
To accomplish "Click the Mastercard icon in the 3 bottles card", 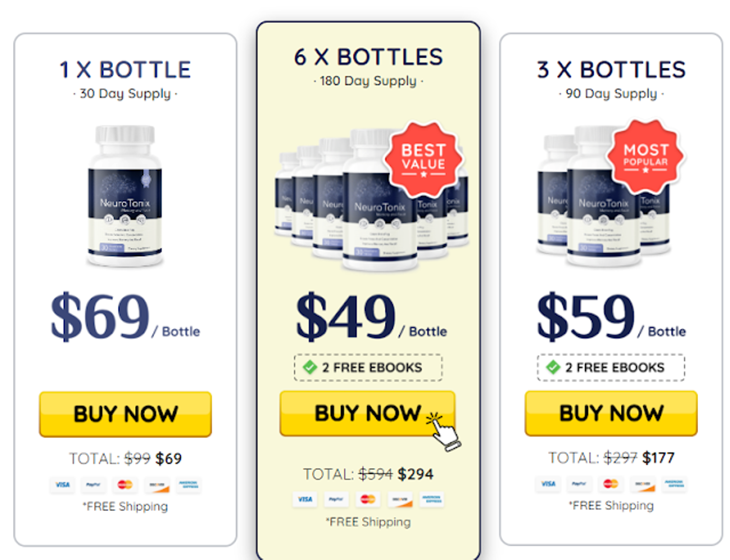I will [611, 484].
